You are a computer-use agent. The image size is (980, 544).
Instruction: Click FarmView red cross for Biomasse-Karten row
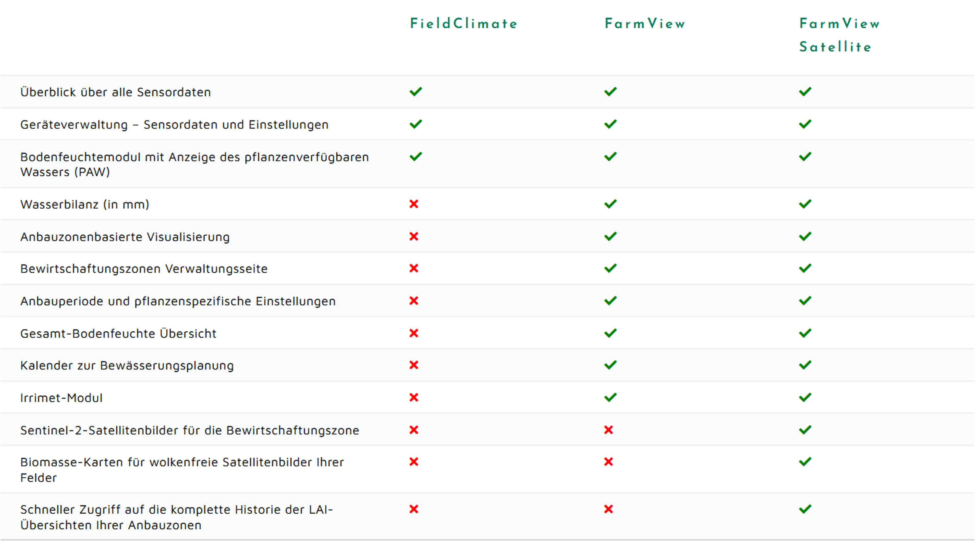click(x=608, y=462)
